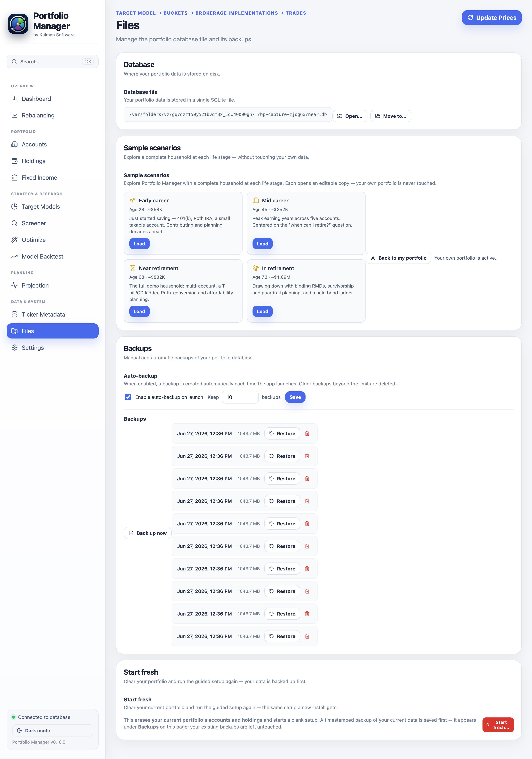Click the Optimize wand icon
Image resolution: width=532 pixels, height=759 pixels.
click(14, 240)
